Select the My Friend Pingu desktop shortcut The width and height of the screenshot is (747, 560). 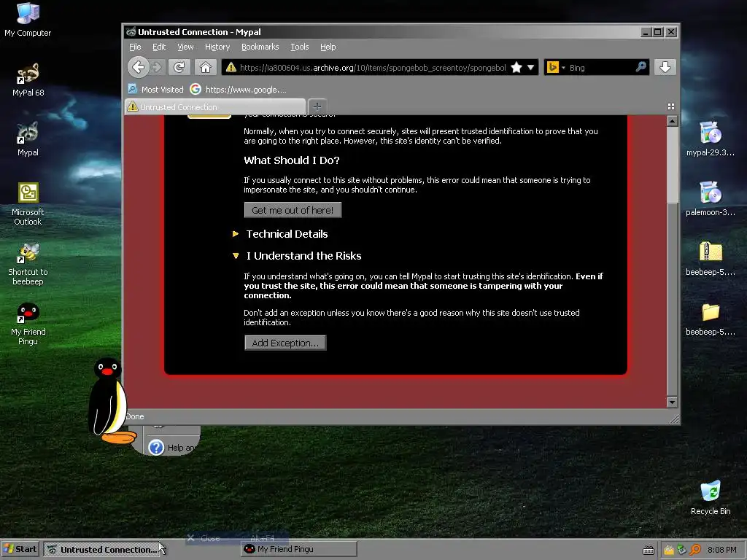[28, 324]
